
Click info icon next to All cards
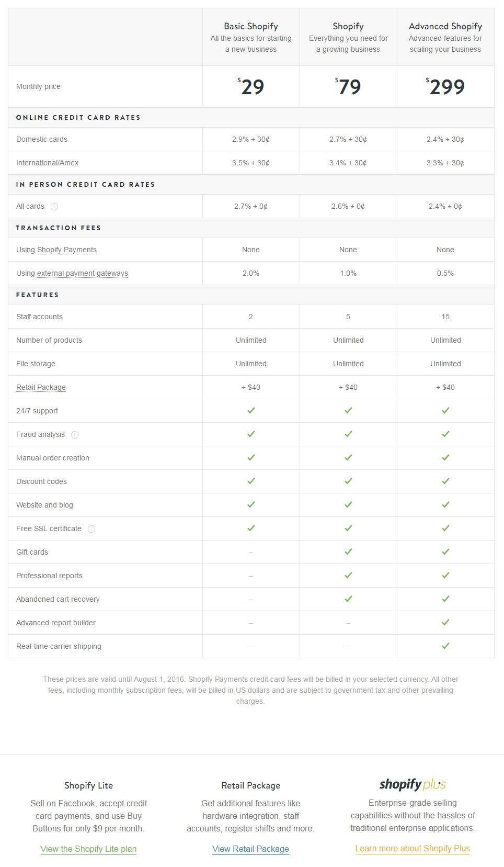coord(54,207)
